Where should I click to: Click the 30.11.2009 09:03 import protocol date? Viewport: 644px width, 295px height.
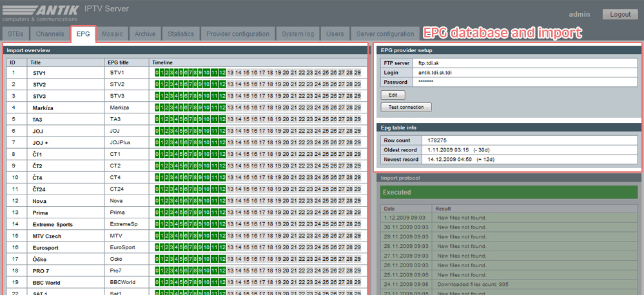pos(406,227)
